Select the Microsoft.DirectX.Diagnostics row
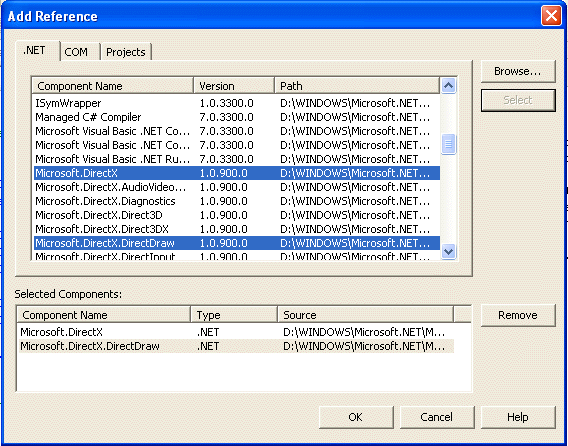Screen dimensions: 568x446 237,201
